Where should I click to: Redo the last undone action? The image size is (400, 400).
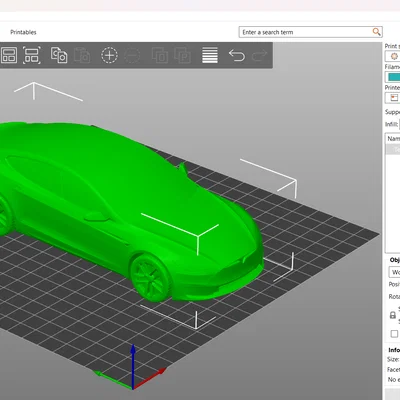point(260,55)
